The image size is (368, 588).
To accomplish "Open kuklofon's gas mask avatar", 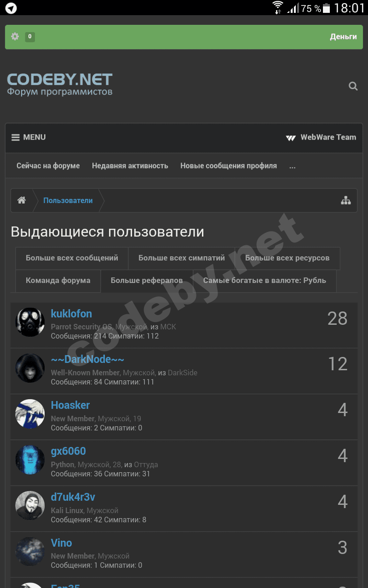I will point(30,322).
